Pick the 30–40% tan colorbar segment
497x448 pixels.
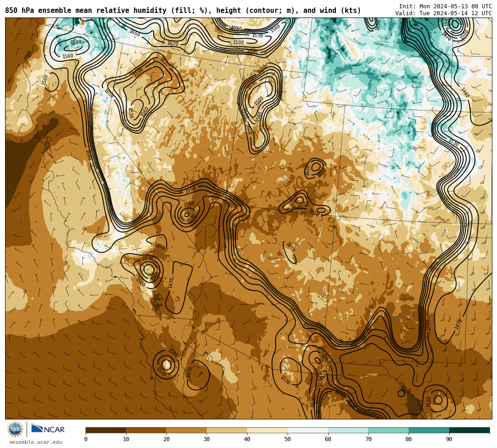(227, 430)
